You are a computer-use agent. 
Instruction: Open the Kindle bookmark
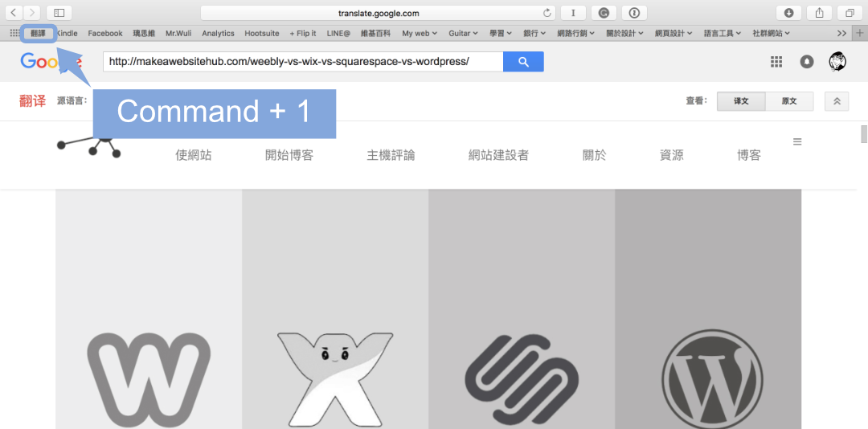coord(68,33)
